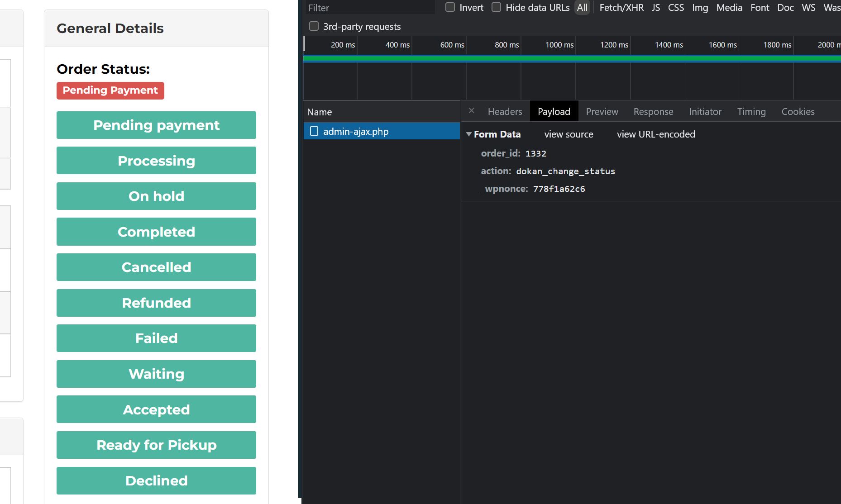841x504 pixels.
Task: Click the admin-ajax.php file icon
Action: point(314,131)
